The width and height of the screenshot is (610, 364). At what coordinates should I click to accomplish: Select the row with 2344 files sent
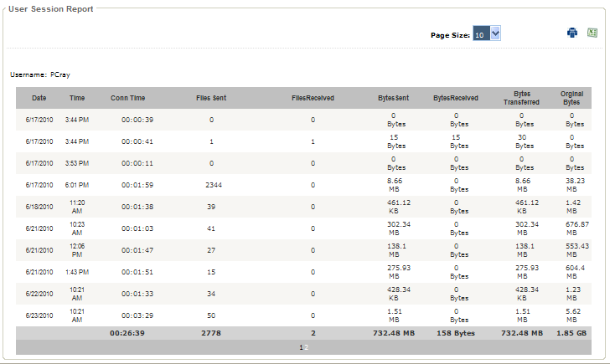click(303, 185)
